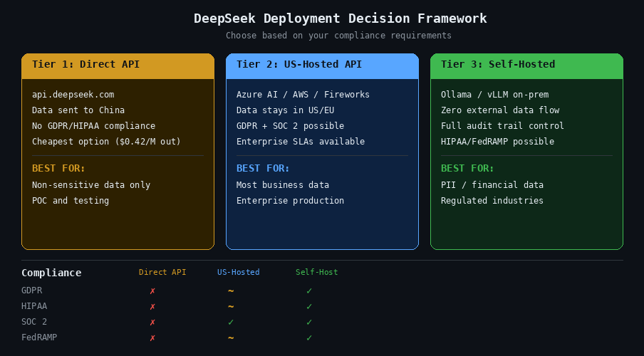Click the SOC 2 red cross under Direct API
The image size is (644, 356).
pos(152,323)
